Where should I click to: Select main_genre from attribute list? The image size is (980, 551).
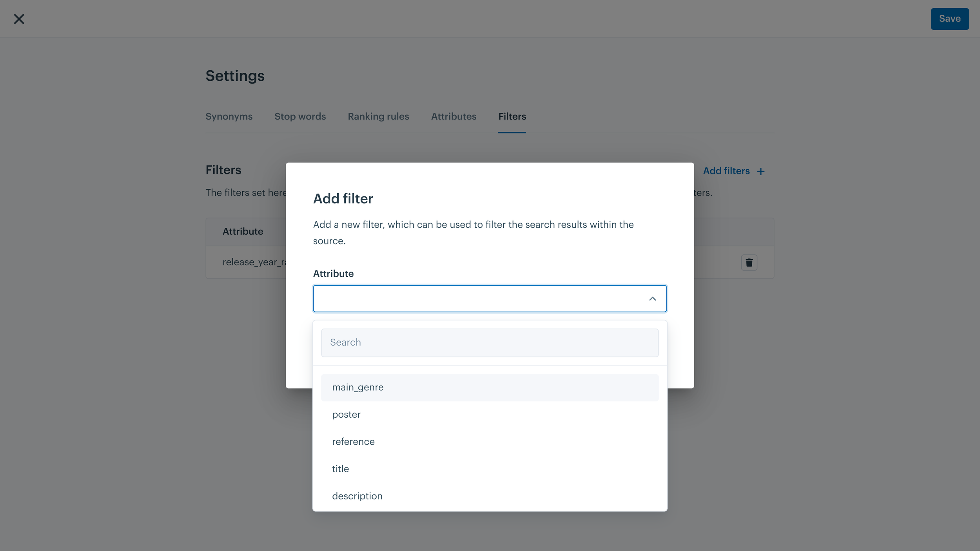coord(358,387)
